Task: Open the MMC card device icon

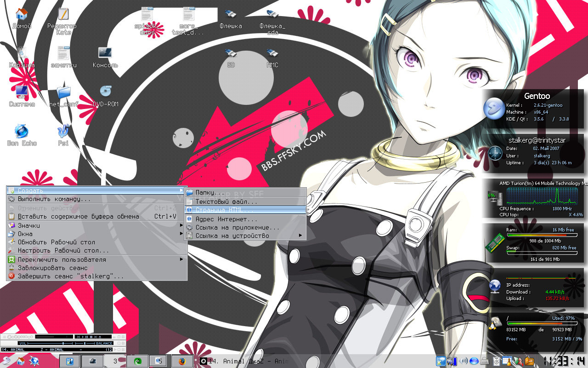Action: (x=272, y=57)
